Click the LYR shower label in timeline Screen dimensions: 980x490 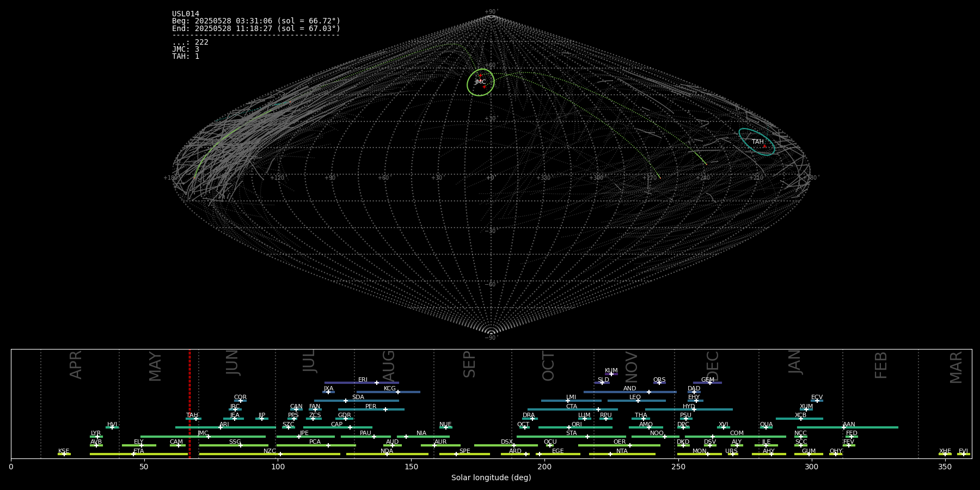coord(96,433)
